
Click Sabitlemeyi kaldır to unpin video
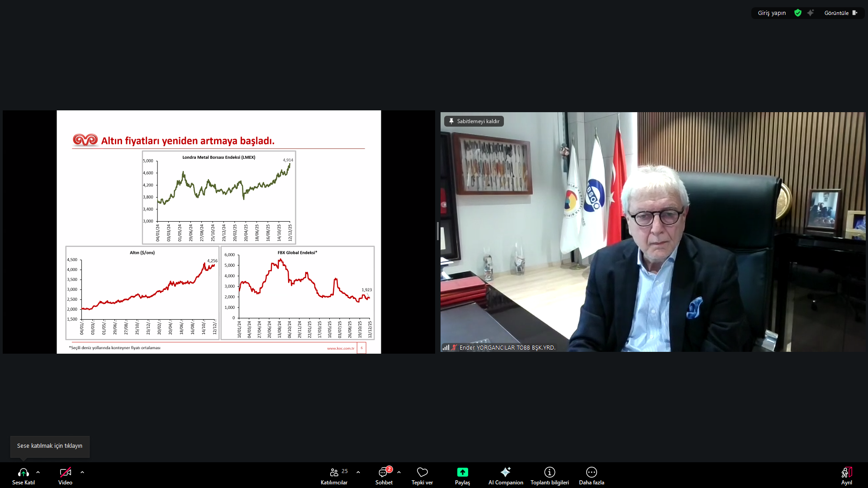coord(474,121)
